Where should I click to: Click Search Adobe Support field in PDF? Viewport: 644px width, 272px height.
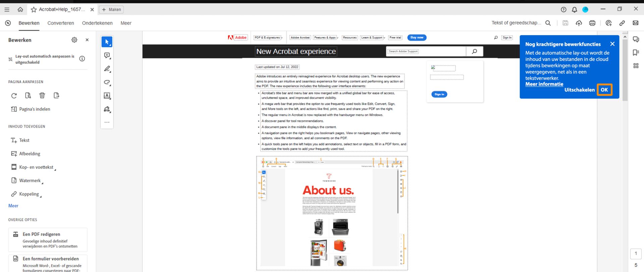(426, 51)
